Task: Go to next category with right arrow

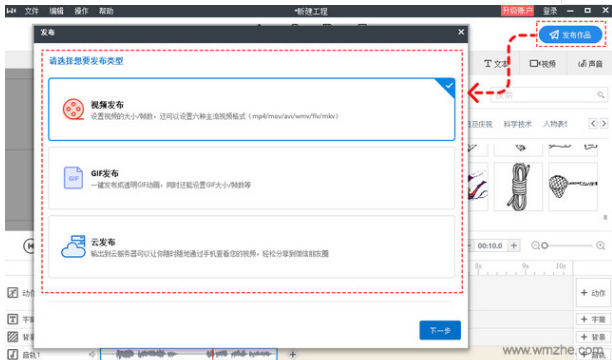Action: coord(604,124)
